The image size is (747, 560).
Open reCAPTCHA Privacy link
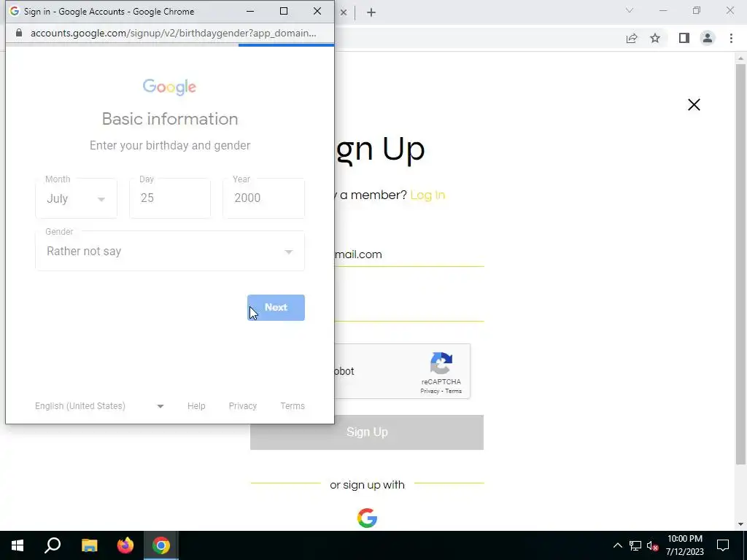click(430, 392)
